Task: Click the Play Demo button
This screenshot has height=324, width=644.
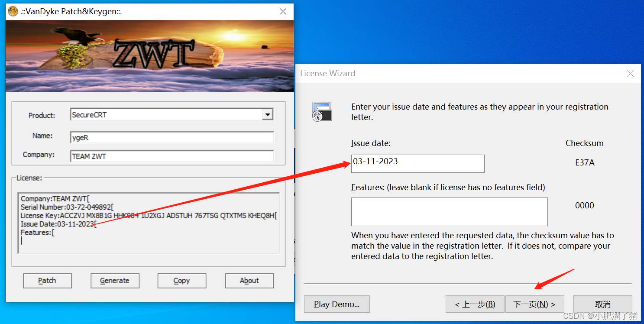Action: [337, 304]
